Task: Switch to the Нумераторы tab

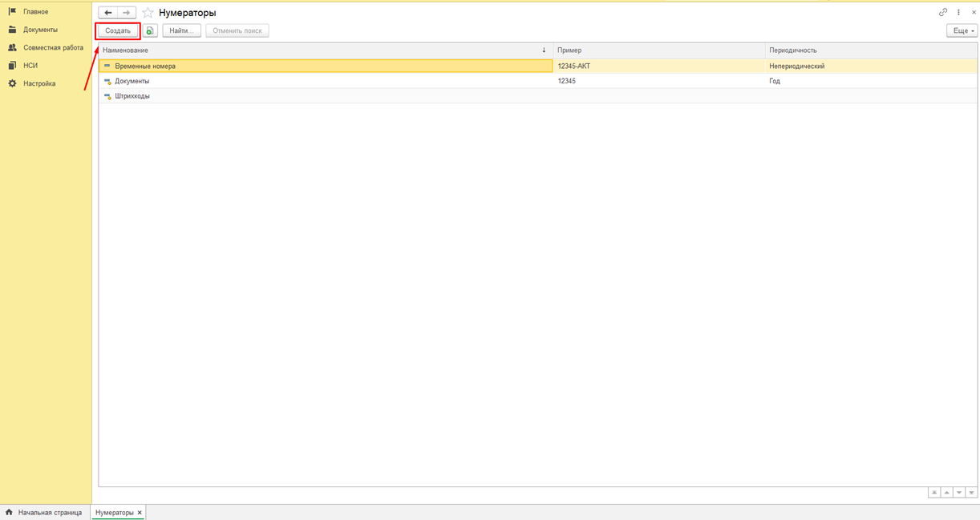Action: 114,512
